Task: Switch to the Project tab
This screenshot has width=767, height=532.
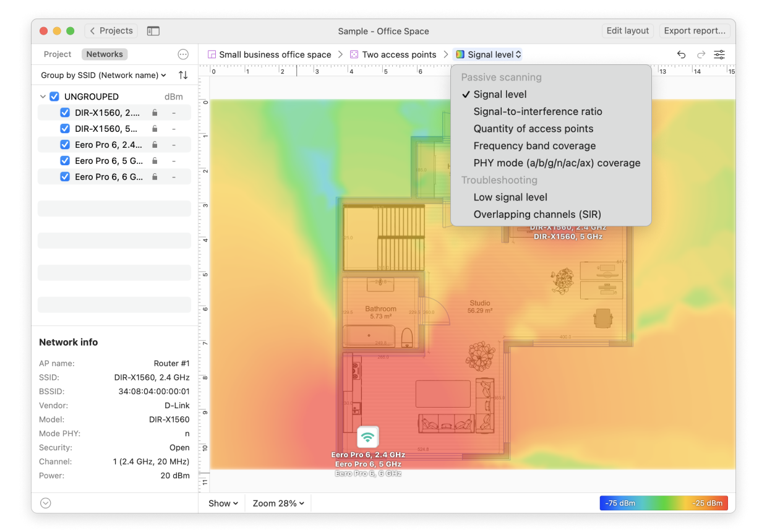Action: pyautogui.click(x=58, y=54)
